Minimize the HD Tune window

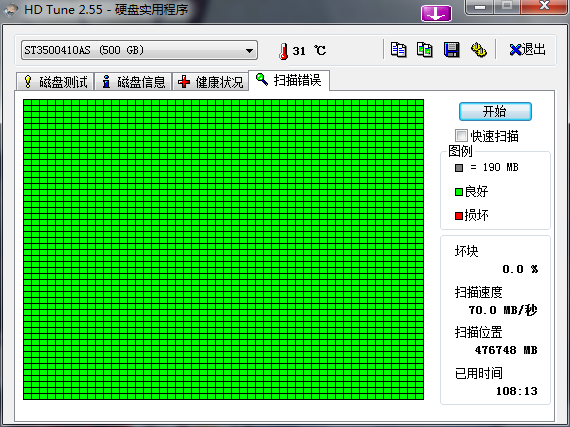[x=480, y=7]
